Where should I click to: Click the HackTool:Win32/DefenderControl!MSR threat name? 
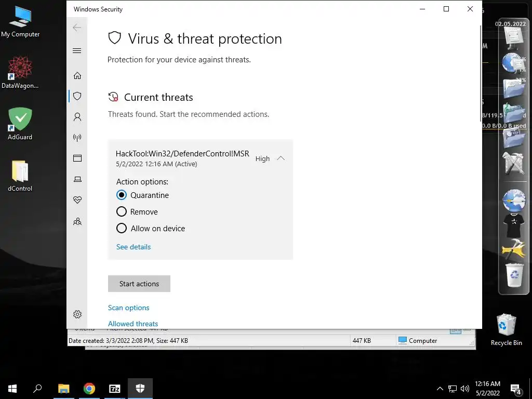tap(182, 154)
